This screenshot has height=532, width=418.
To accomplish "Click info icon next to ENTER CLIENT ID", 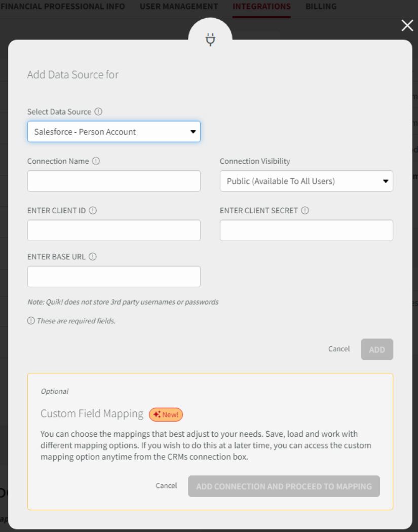I will 93,210.
